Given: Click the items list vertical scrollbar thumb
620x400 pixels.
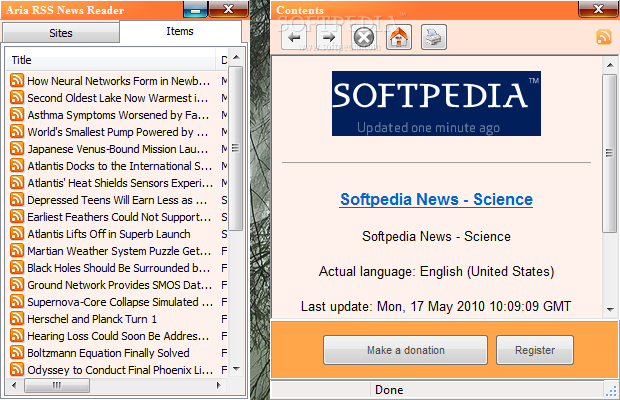Looking at the screenshot, I should pos(236,148).
